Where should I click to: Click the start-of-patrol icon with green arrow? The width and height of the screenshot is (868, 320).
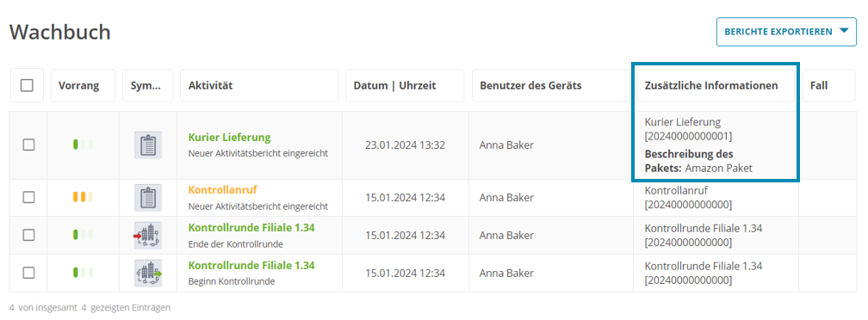click(148, 273)
